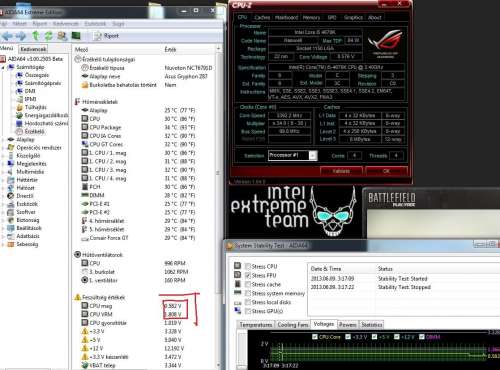Click the AIDA64 sensor list vertical scrollbar

(219, 207)
